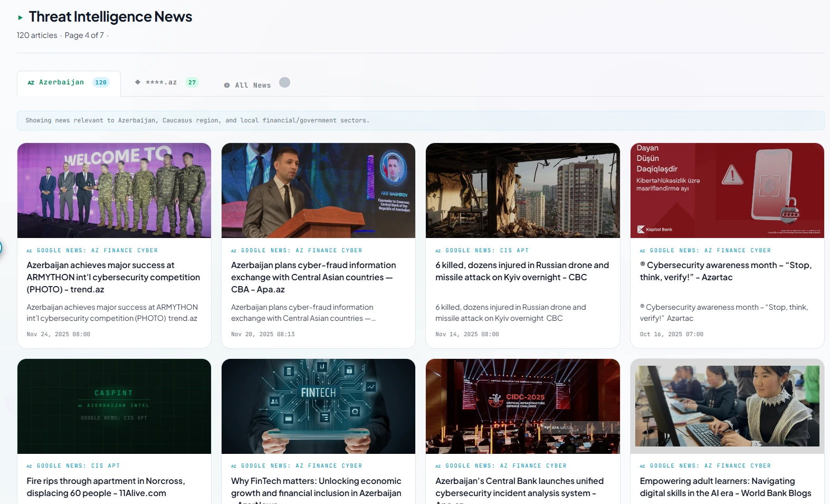Click the Kapital Bank awareness thumbnail

pyautogui.click(x=727, y=191)
